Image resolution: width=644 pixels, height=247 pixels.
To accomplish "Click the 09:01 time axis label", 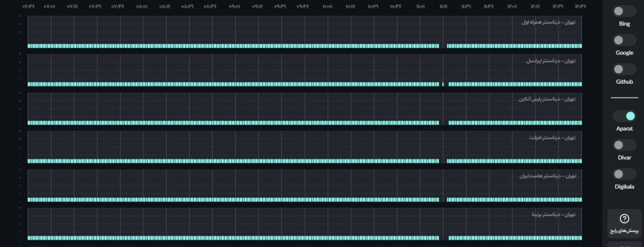I will [235, 6].
